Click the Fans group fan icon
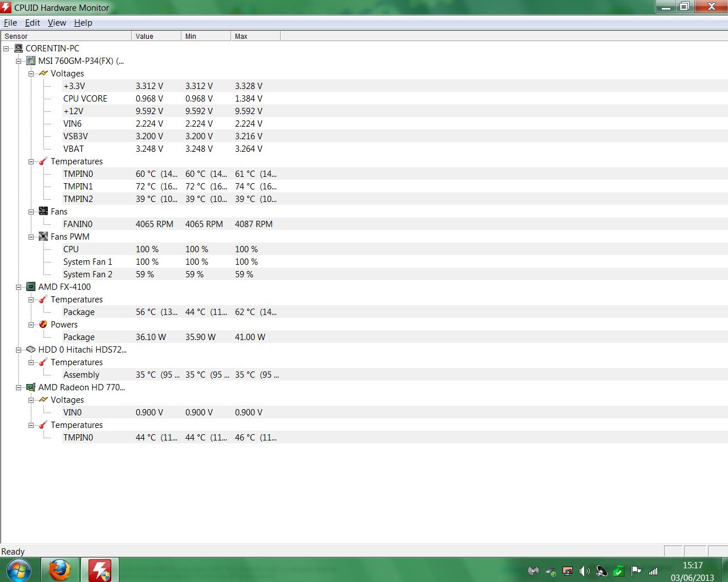This screenshot has width=728, height=582. click(x=43, y=212)
